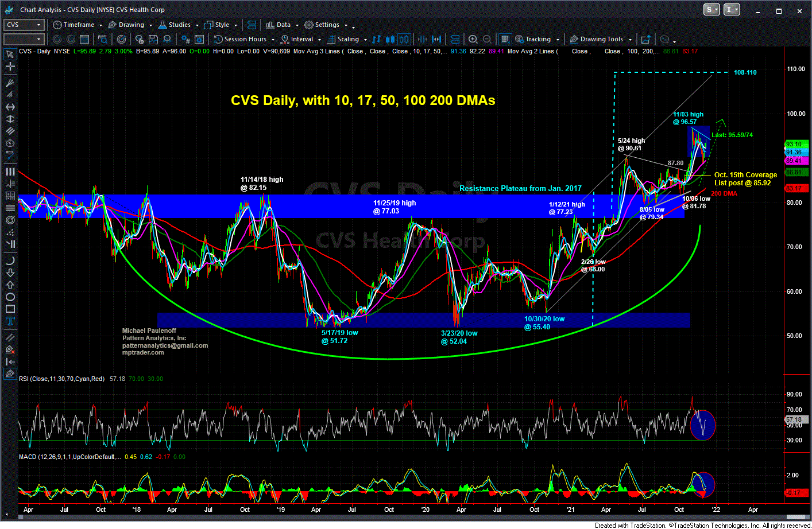
Task: Select the parallel lines channel tool
Action: point(10,131)
